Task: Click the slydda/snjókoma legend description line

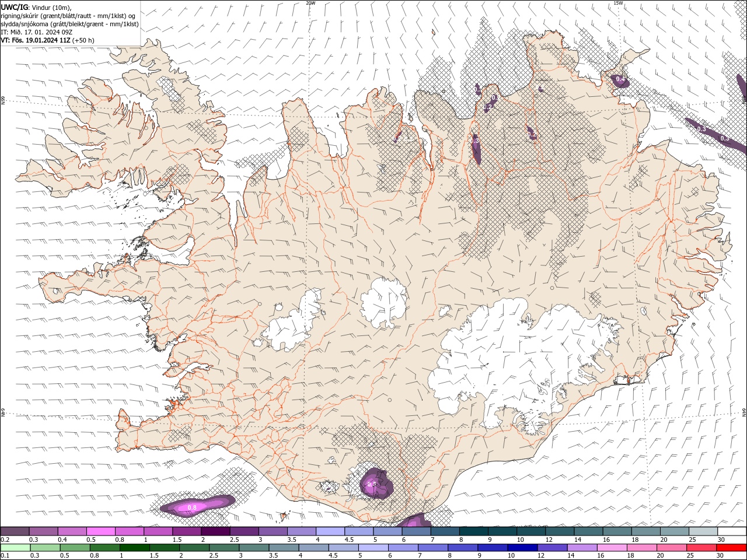Action: pos(69,24)
